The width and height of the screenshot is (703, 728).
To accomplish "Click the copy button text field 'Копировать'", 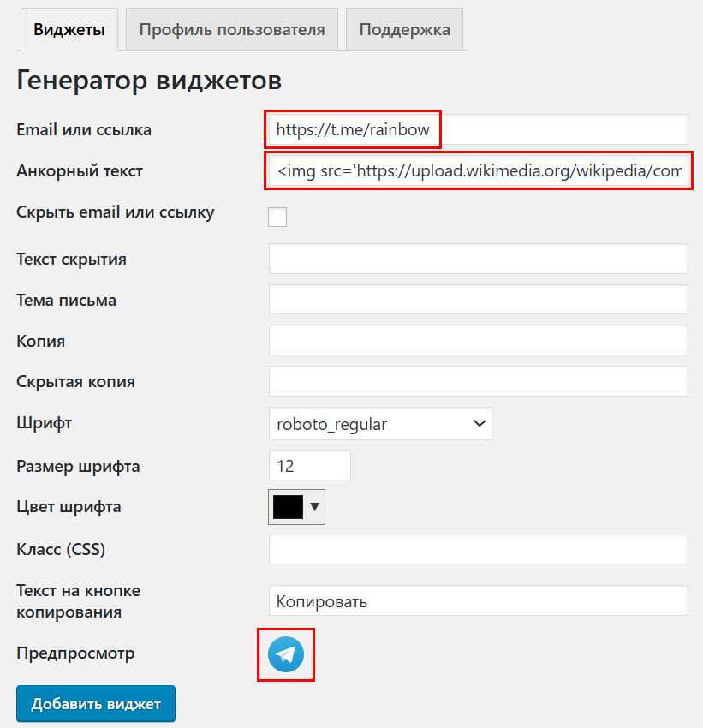I will pyautogui.click(x=478, y=600).
